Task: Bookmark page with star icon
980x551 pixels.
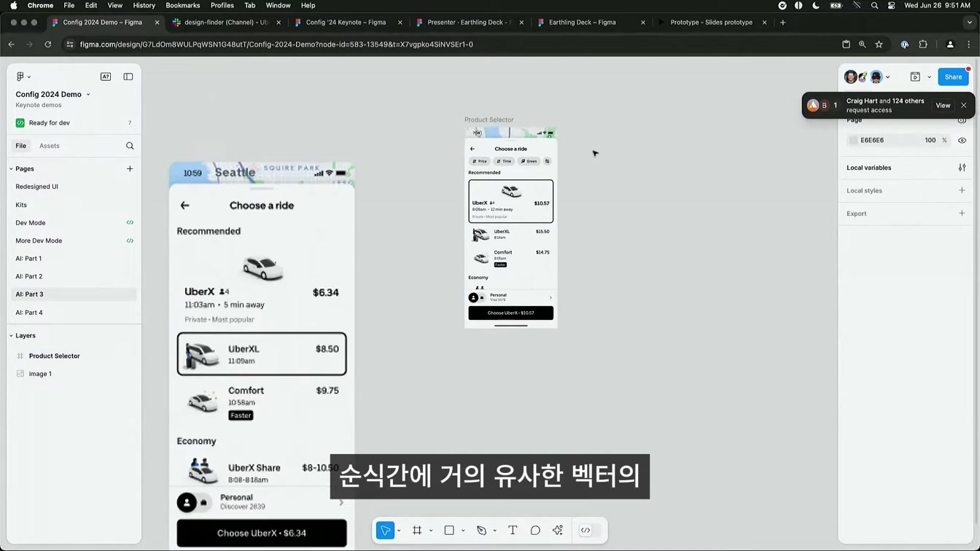Action: click(879, 44)
